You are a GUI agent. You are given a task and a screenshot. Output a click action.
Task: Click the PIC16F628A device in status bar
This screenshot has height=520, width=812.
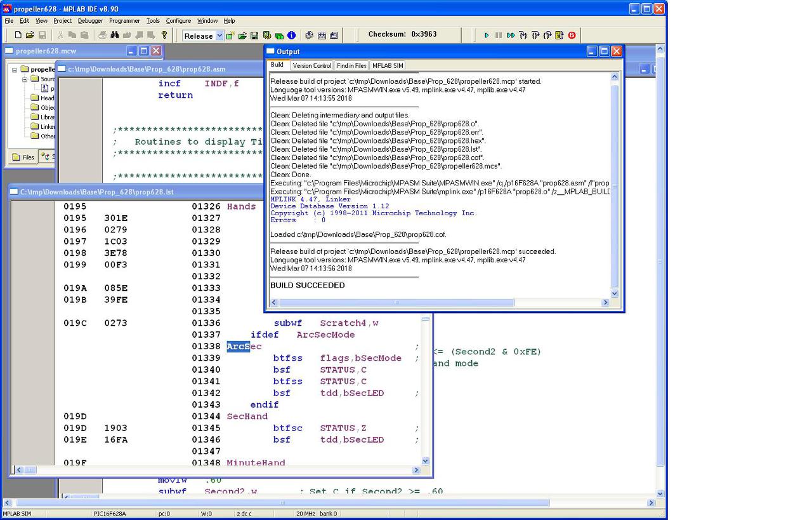click(110, 514)
